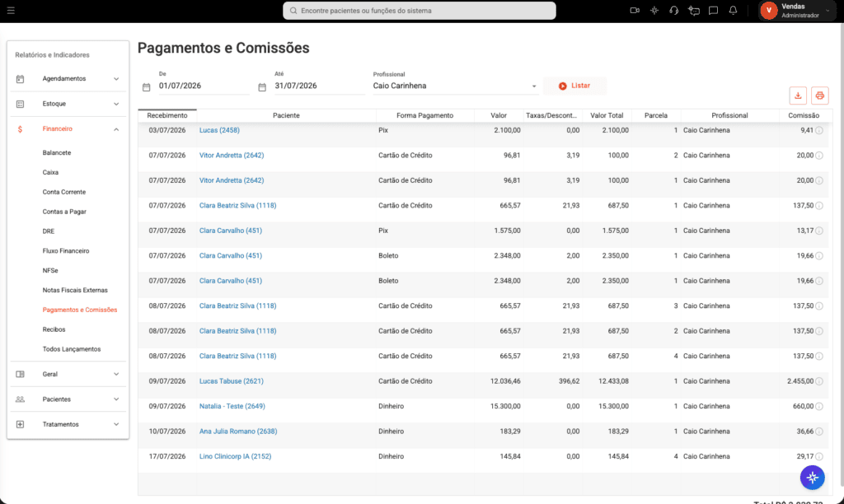Show commission info for Lucas (2458) row

[x=819, y=130]
